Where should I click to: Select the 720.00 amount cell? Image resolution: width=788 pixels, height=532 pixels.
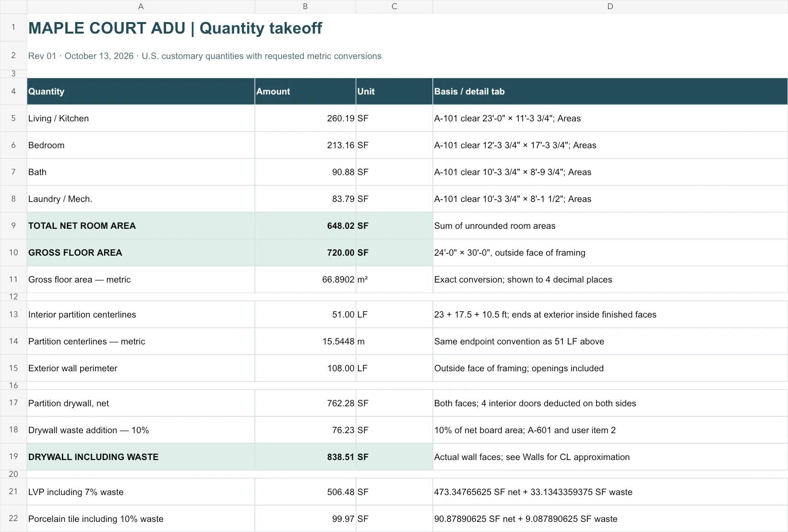(x=305, y=253)
